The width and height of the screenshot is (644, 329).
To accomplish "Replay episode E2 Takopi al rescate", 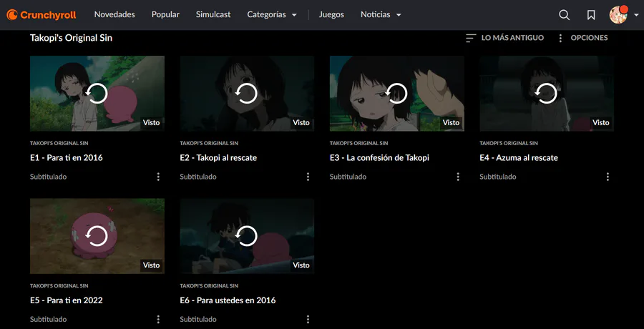I will (x=247, y=94).
